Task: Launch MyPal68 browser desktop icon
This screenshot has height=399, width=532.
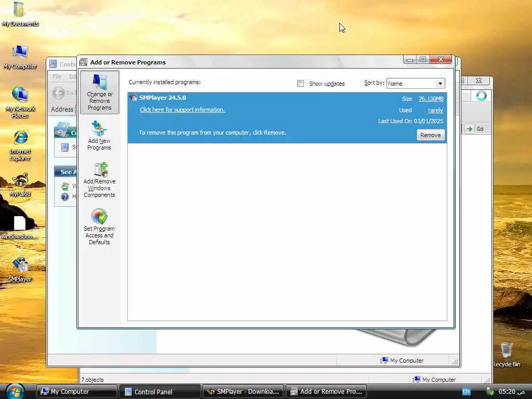Action: pos(20,185)
